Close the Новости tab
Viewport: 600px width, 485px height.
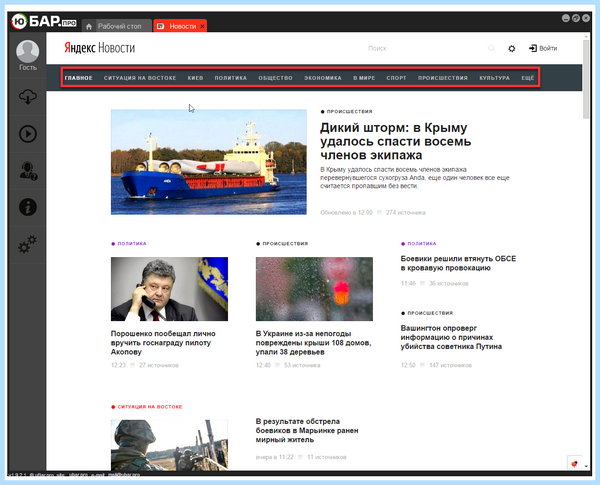coord(202,26)
